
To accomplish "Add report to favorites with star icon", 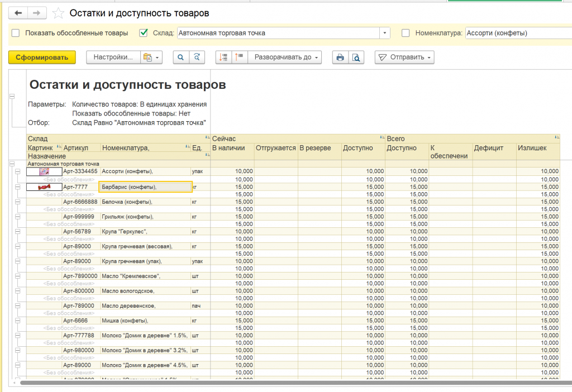I will (58, 13).
